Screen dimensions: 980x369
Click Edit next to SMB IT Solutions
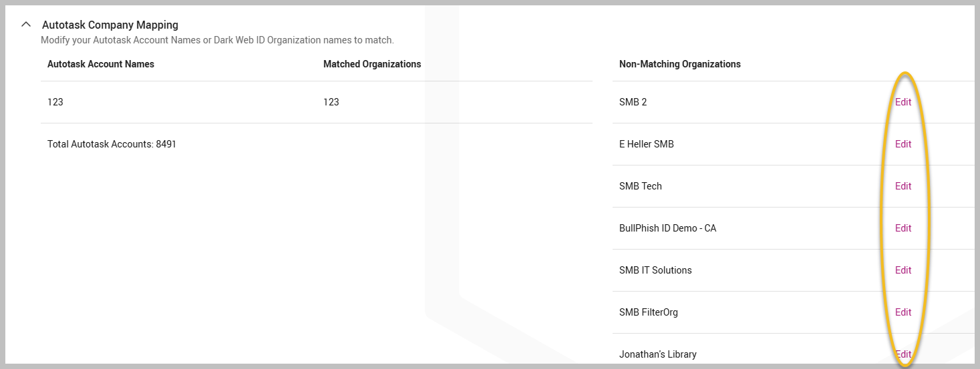click(903, 270)
